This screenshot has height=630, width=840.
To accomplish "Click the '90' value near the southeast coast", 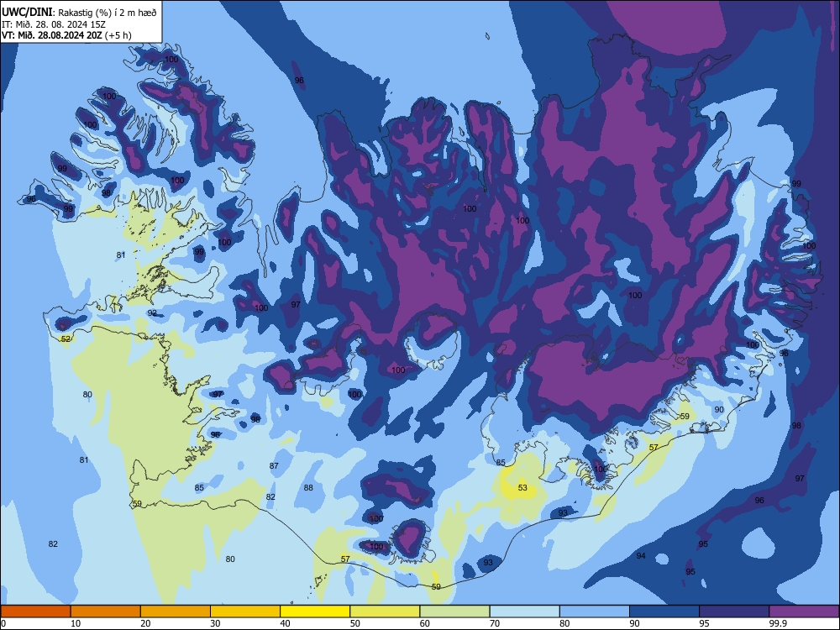I will pos(720,409).
